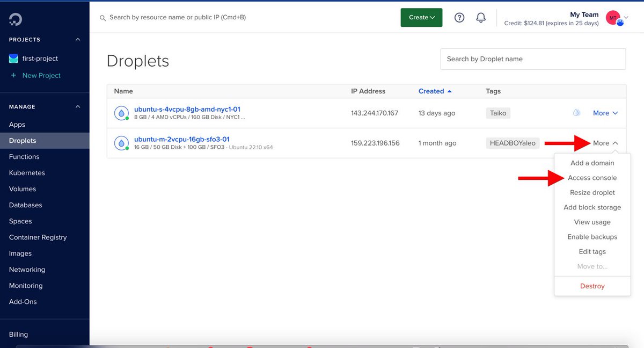644x348 pixels.
Task: Select Access console from the menu
Action: (x=592, y=177)
